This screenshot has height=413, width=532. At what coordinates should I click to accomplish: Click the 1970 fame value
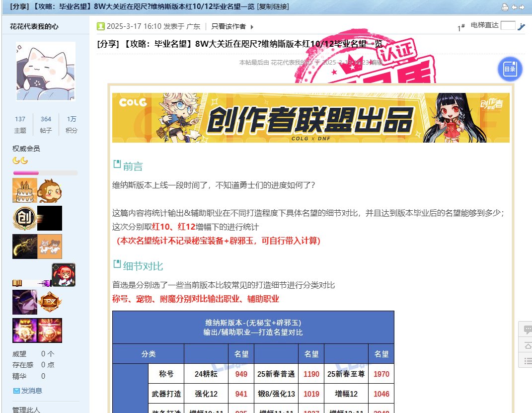(x=381, y=374)
